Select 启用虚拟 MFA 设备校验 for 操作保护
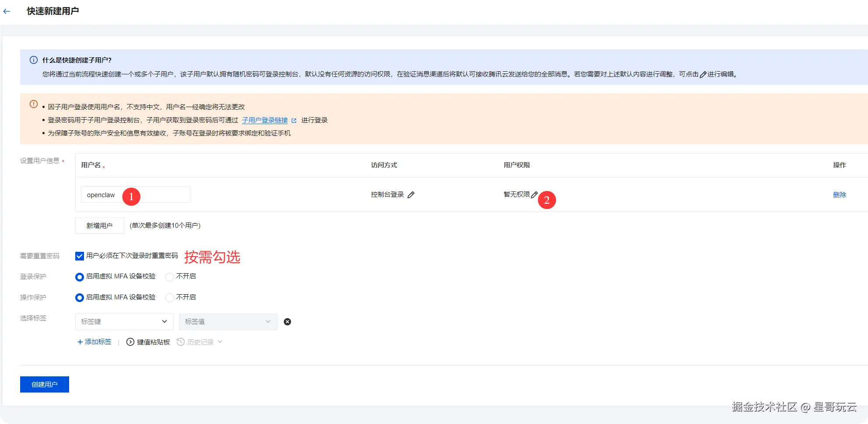Image resolution: width=868 pixels, height=424 pixels. tap(80, 298)
